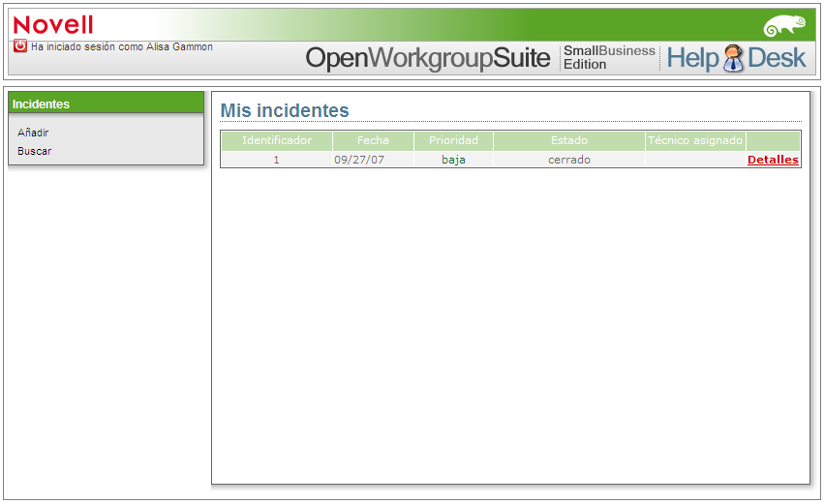This screenshot has width=825, height=504.
Task: Click the Técnico asignado column header
Action: (695, 141)
